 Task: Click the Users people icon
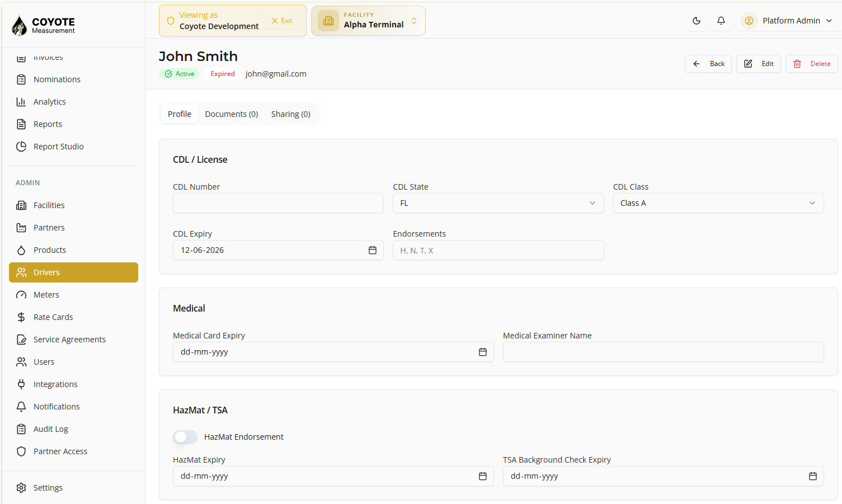pyautogui.click(x=21, y=362)
